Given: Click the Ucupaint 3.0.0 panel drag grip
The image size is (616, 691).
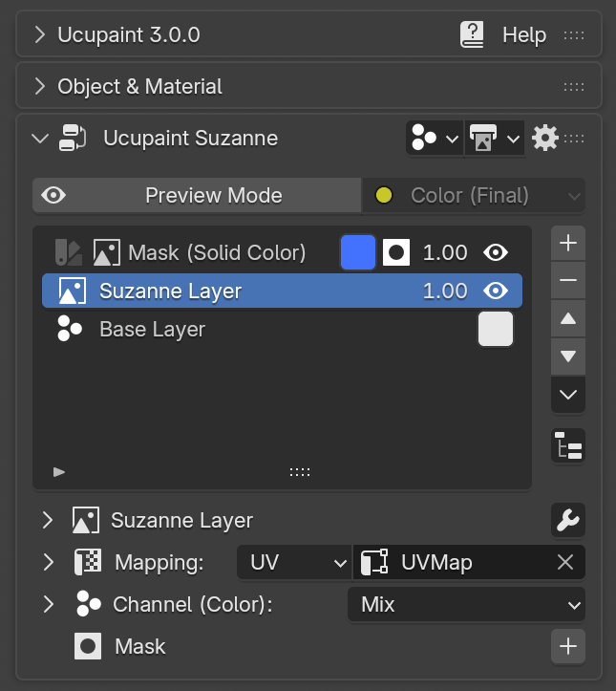Looking at the screenshot, I should [574, 34].
